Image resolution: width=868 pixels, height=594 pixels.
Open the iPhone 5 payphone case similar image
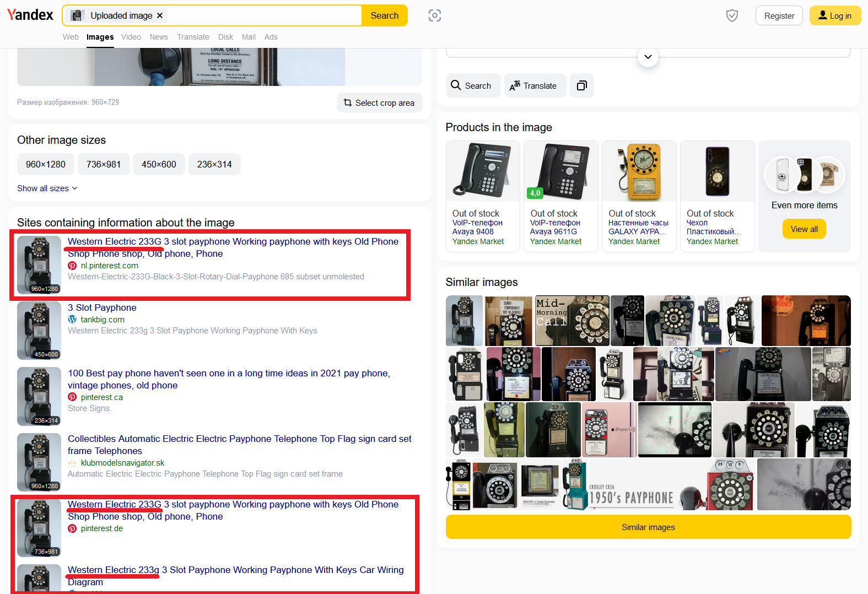[610, 430]
